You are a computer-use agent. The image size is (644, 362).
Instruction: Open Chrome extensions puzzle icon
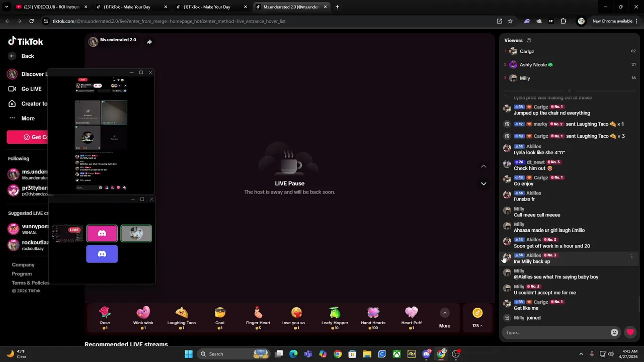click(x=563, y=21)
